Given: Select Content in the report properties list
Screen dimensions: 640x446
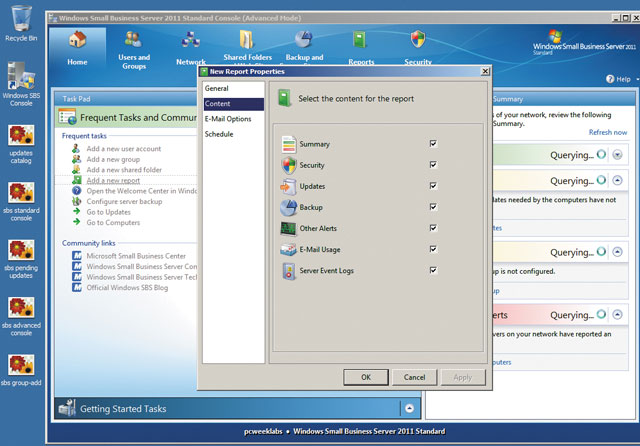Looking at the screenshot, I should [x=233, y=104].
